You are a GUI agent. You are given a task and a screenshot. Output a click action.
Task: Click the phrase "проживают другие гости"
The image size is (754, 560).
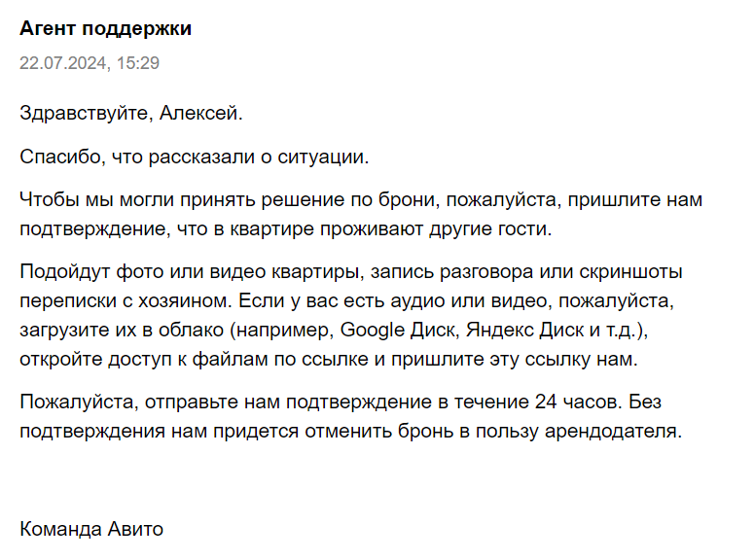pyautogui.click(x=446, y=229)
